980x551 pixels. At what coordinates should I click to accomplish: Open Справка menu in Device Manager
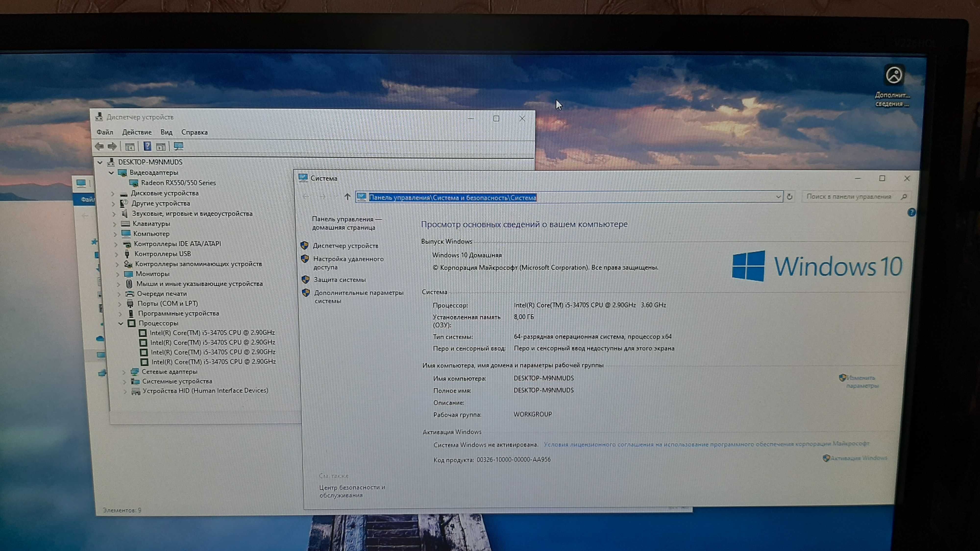click(x=194, y=132)
